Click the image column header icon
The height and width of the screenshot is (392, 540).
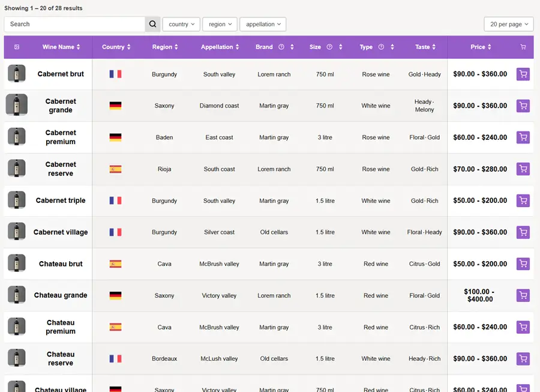click(17, 47)
